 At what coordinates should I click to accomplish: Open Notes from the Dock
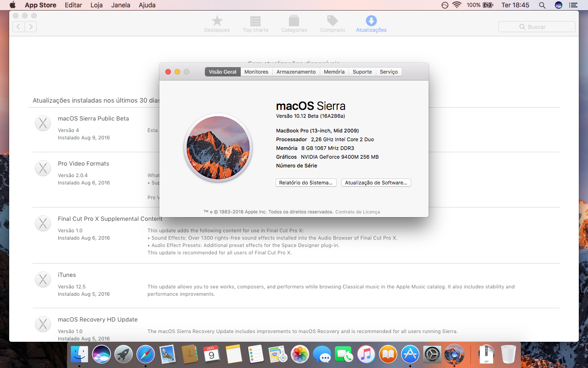(234, 354)
